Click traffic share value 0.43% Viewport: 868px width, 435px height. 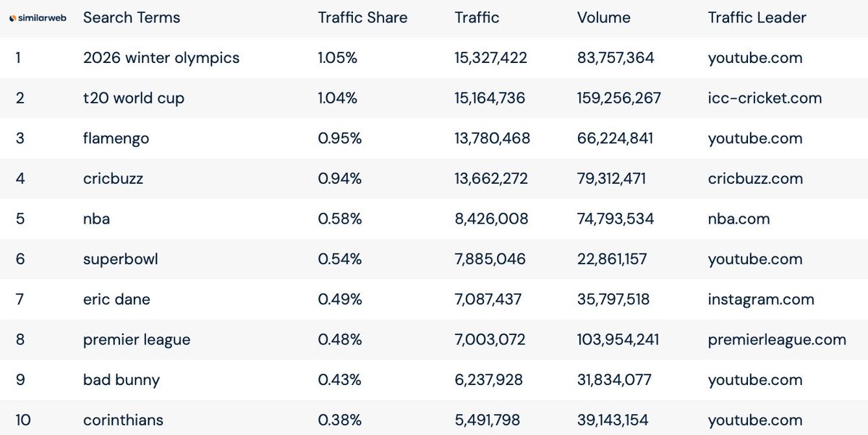[x=340, y=380]
